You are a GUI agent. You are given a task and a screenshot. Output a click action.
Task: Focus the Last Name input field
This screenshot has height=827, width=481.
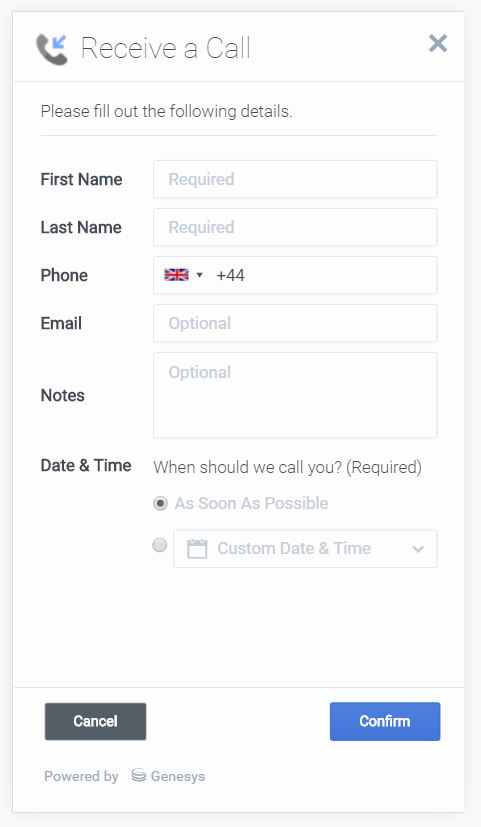tap(295, 227)
